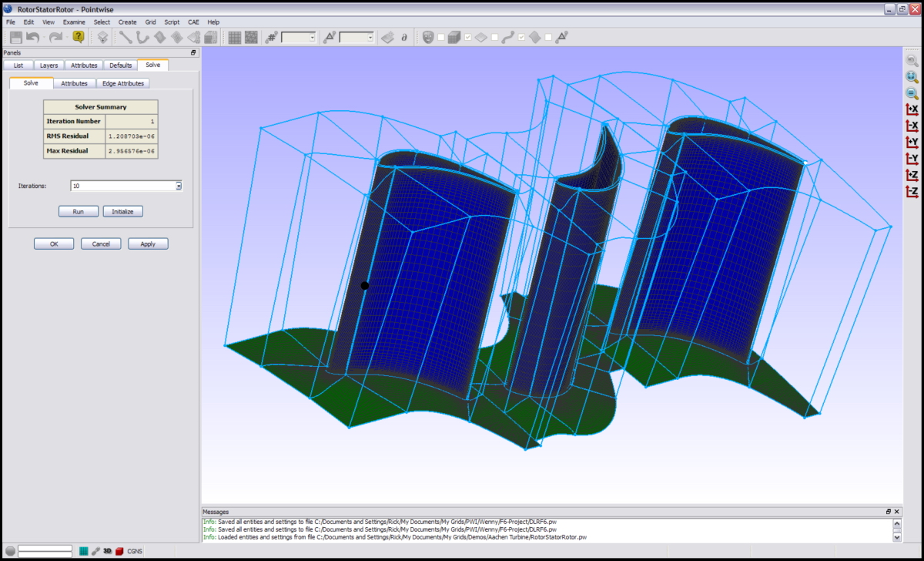The image size is (924, 561).
Task: Click the +X view orientation icon
Action: (x=912, y=109)
